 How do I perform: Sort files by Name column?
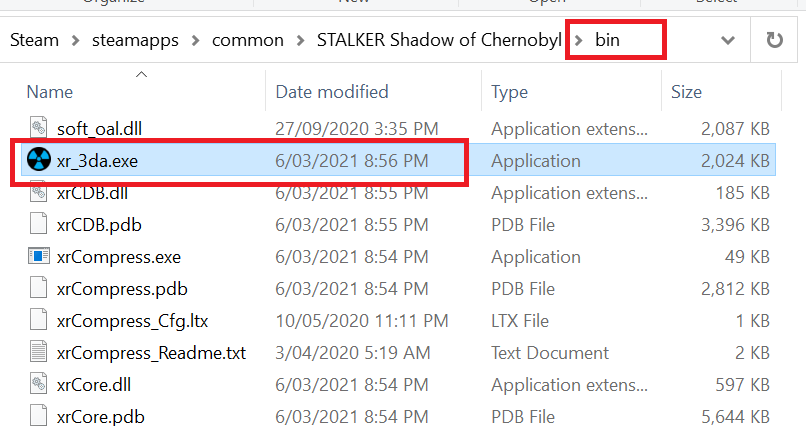tap(50, 92)
